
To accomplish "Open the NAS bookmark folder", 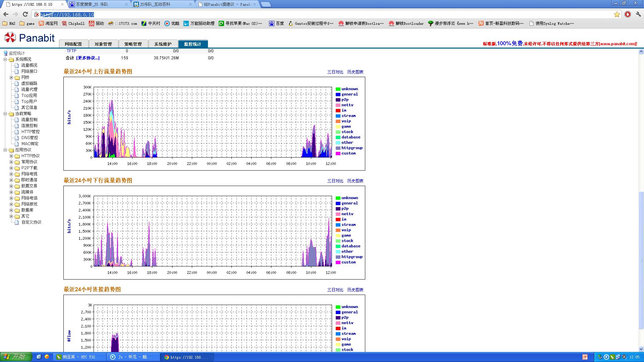I will point(9,23).
